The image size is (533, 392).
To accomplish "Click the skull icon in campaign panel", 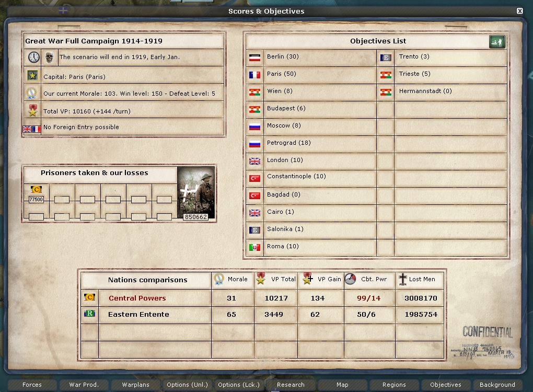I will (49, 57).
